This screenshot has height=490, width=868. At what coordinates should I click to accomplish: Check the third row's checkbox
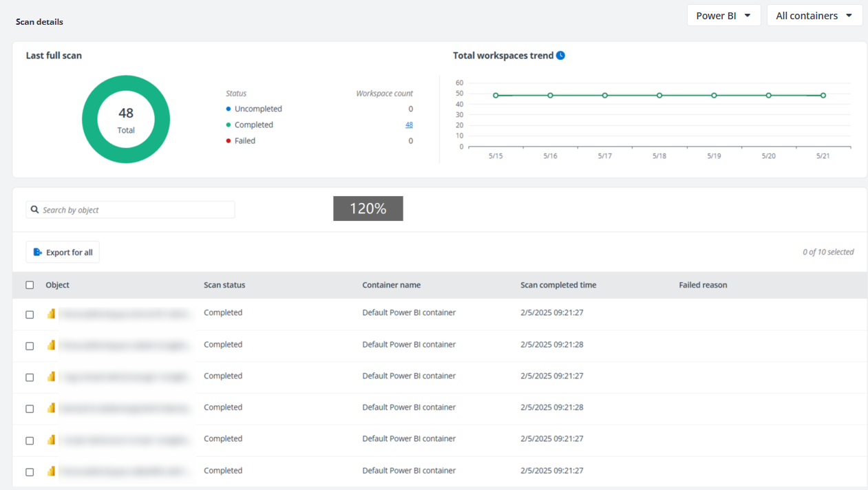click(x=30, y=377)
